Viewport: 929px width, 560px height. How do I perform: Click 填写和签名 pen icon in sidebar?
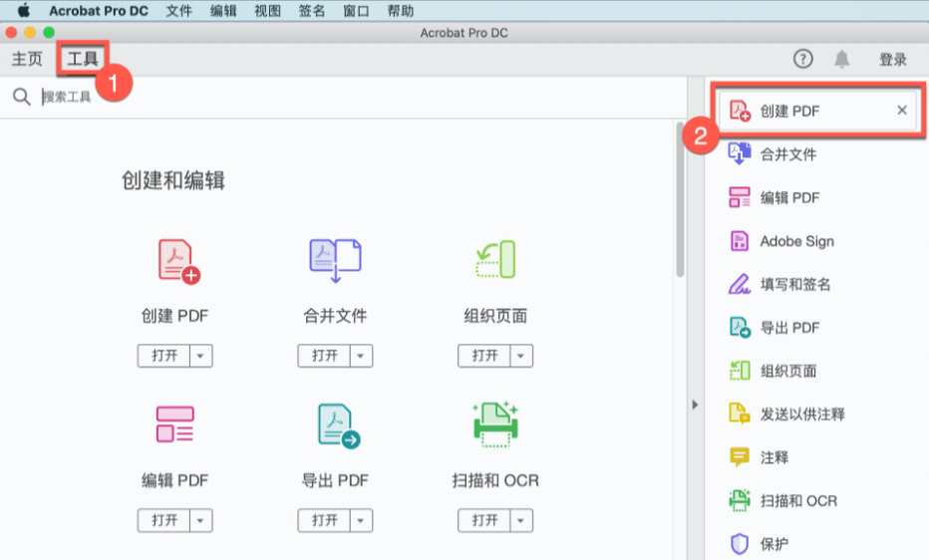[x=740, y=284]
